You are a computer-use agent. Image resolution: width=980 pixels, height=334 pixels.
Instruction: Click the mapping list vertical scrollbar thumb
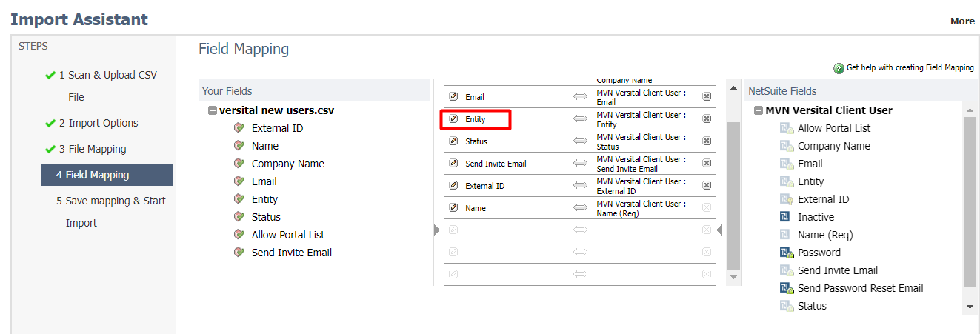734,196
